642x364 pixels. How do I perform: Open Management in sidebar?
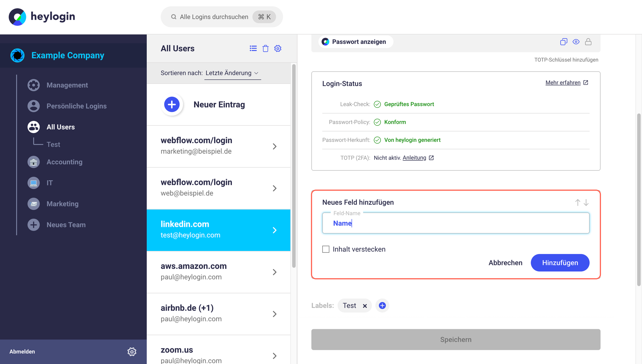(x=67, y=85)
